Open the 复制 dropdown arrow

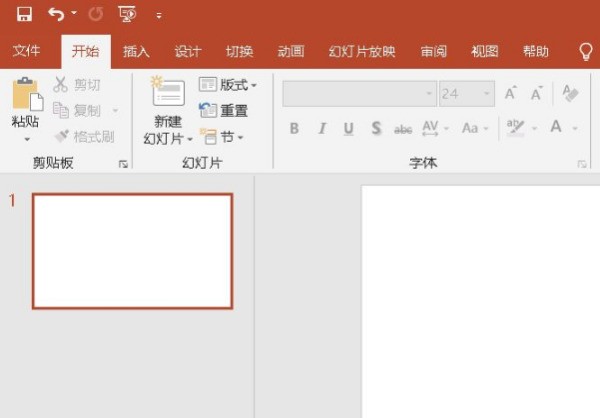coord(115,111)
